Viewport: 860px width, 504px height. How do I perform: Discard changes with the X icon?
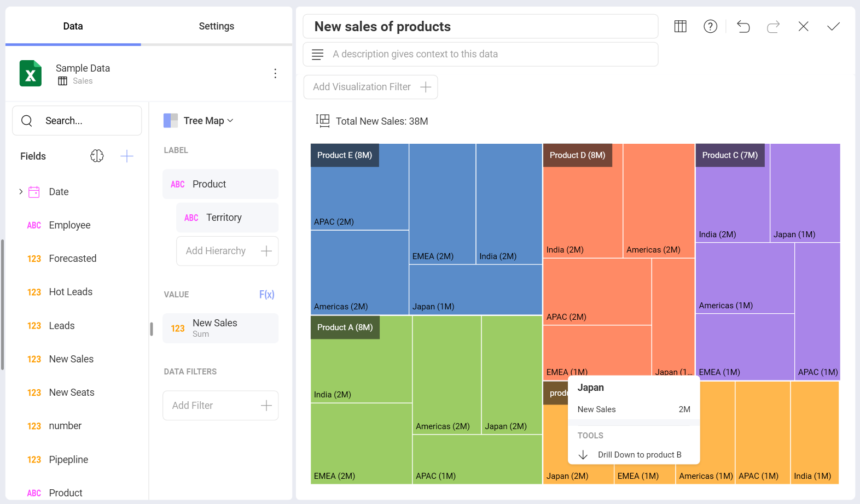click(803, 26)
